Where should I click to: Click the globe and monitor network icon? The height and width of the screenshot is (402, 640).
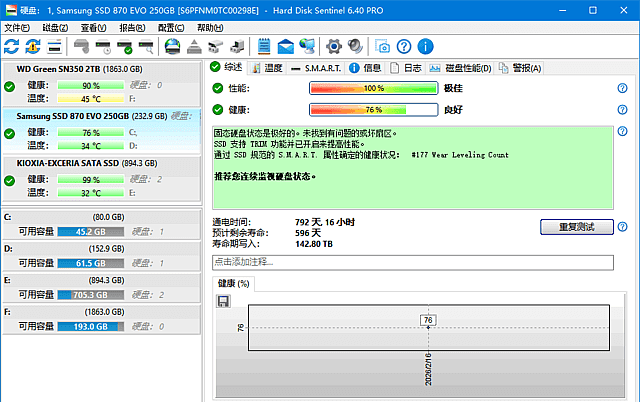[x=307, y=47]
